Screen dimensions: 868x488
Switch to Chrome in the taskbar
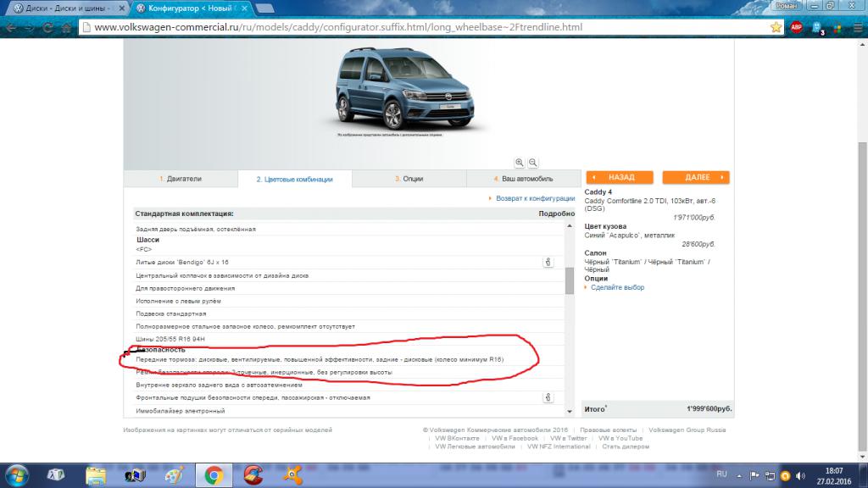(214, 475)
